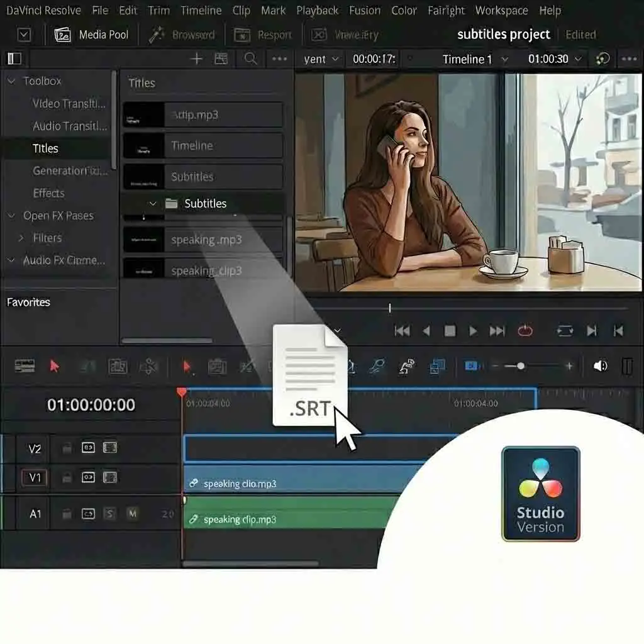The width and height of the screenshot is (644, 644).
Task: Collapse the Subtitles folder chevron
Action: [x=152, y=203]
